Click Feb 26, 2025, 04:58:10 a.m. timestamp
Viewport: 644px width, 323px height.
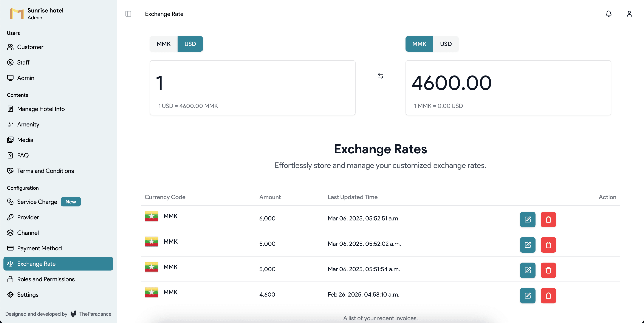(x=363, y=295)
